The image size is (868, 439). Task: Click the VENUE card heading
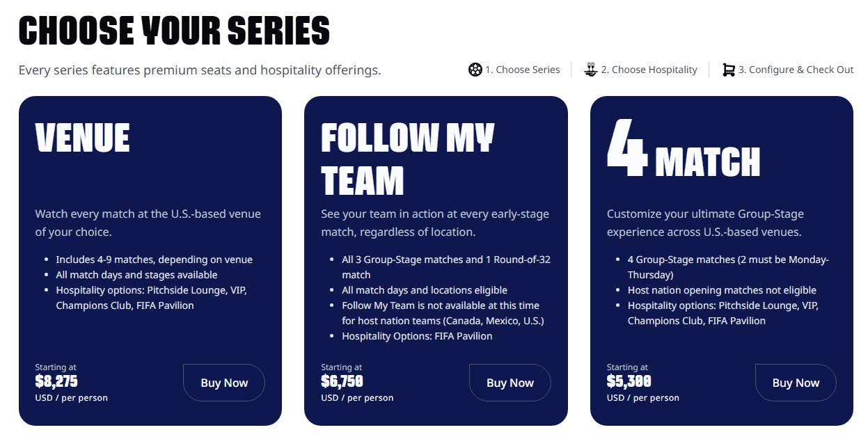click(83, 138)
